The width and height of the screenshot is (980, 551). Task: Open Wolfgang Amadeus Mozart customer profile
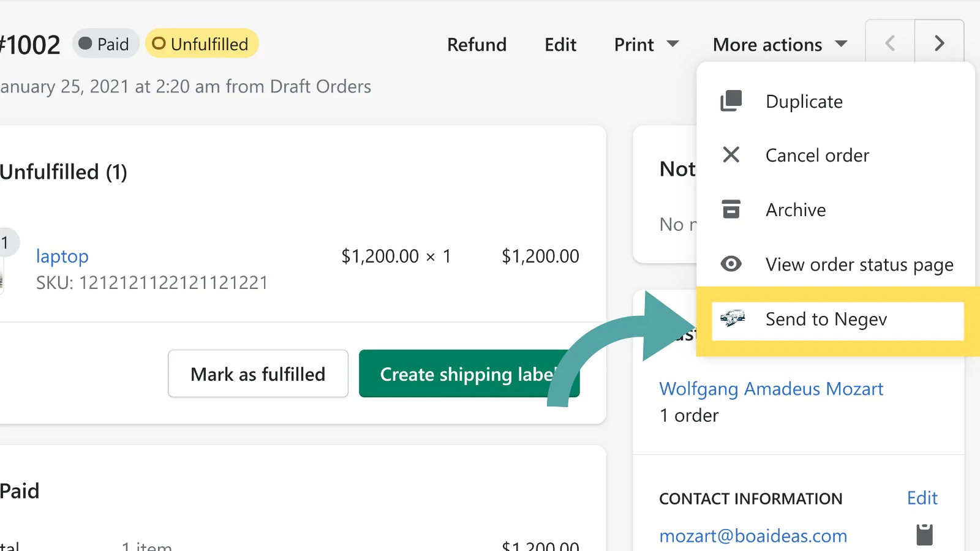pos(771,389)
